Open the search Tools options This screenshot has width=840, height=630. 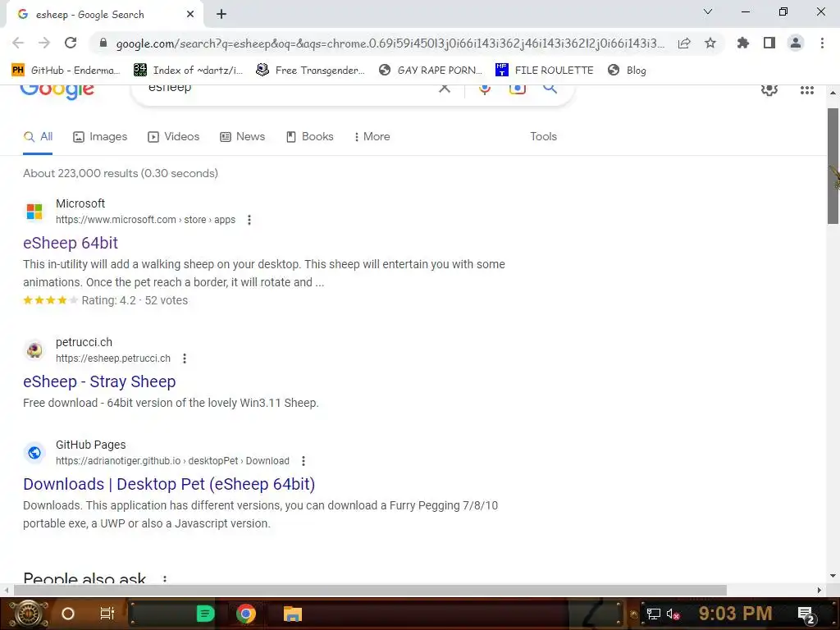pyautogui.click(x=543, y=137)
